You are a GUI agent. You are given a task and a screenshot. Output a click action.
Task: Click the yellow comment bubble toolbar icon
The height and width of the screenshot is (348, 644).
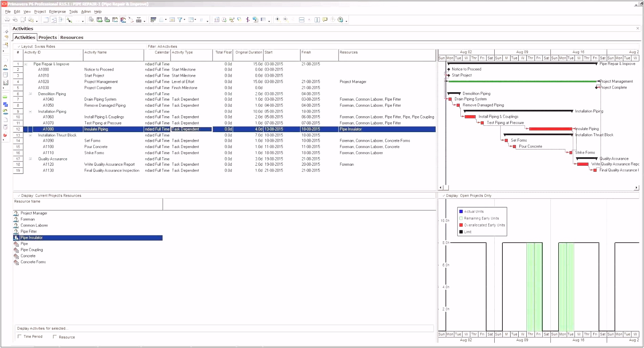(x=324, y=20)
